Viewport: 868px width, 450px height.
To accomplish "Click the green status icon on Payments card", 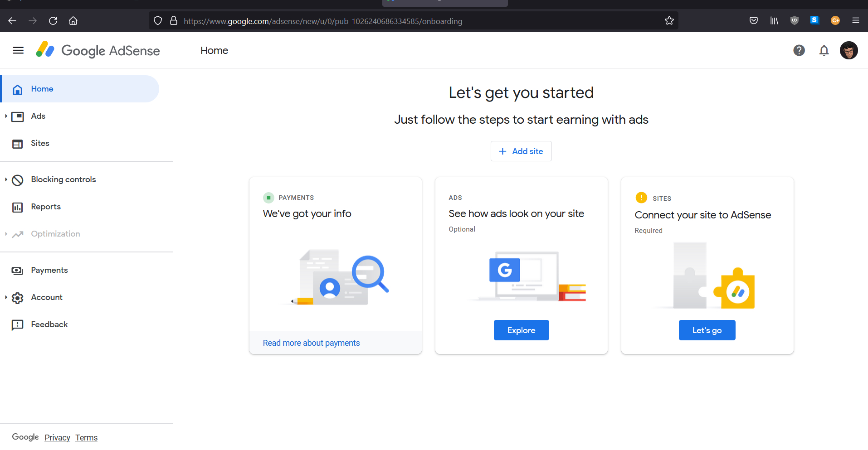I will [x=268, y=198].
